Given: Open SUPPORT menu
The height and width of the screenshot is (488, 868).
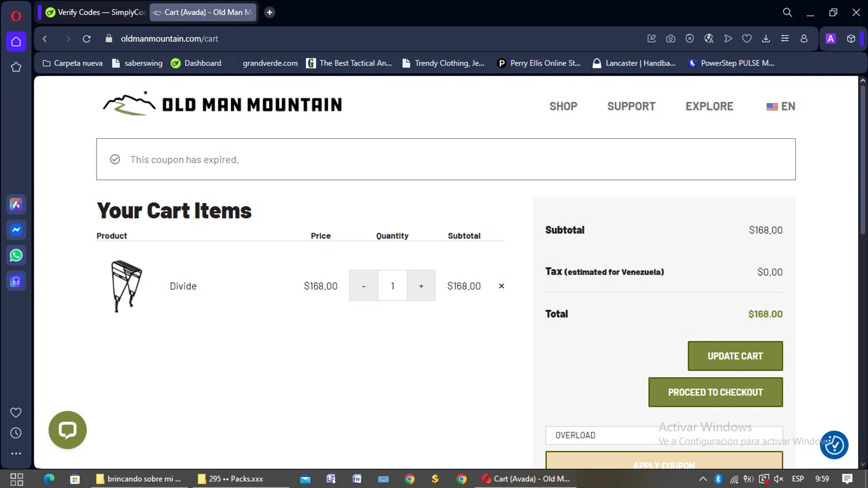Looking at the screenshot, I should [631, 107].
